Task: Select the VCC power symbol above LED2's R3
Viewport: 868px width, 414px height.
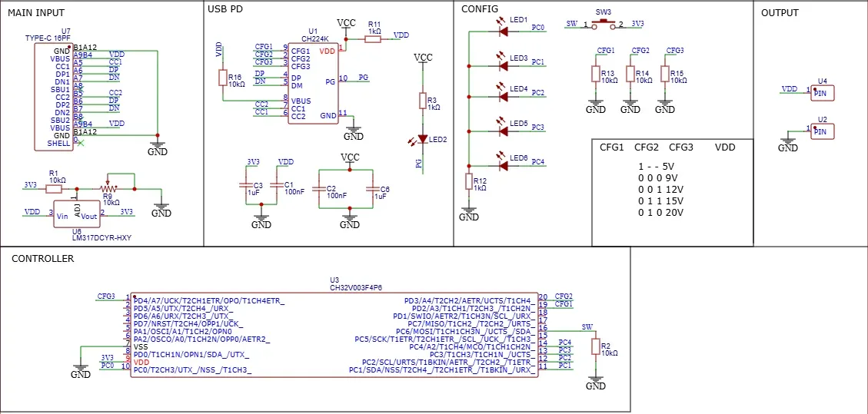Action: point(423,58)
